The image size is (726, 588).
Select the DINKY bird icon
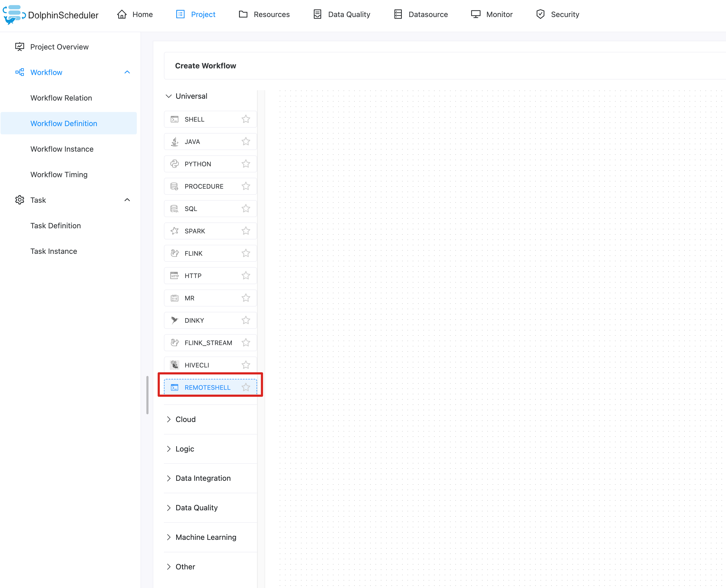point(175,320)
